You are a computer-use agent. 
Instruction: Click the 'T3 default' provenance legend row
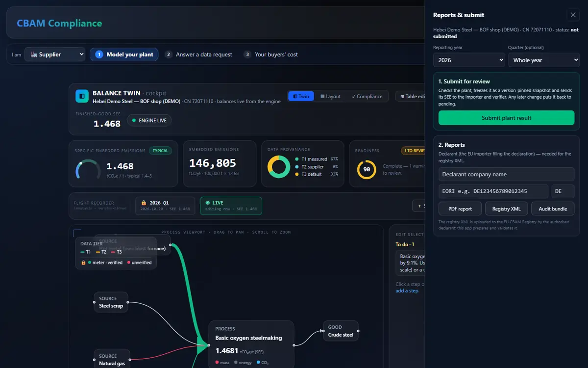coord(317,174)
